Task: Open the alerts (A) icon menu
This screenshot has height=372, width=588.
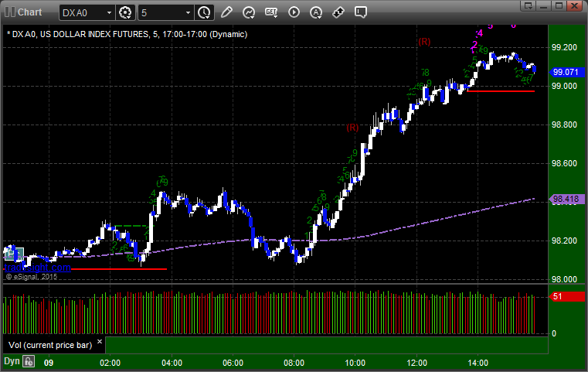Action: (316, 12)
